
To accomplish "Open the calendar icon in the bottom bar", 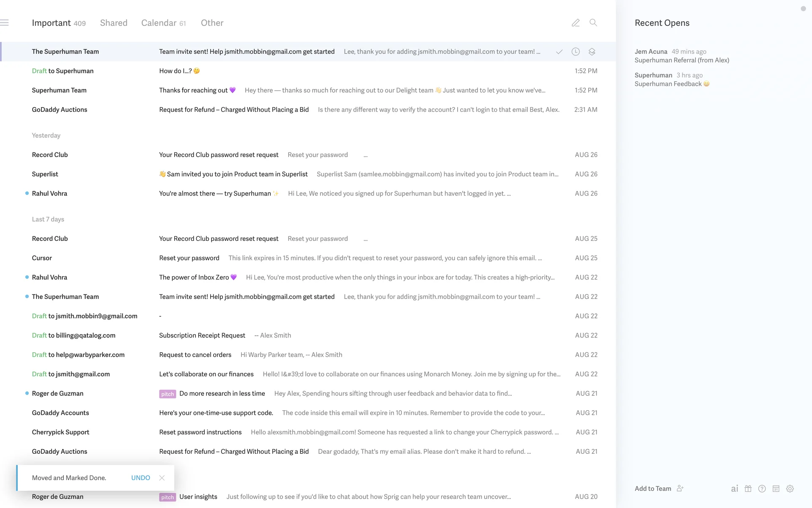I will (x=776, y=489).
